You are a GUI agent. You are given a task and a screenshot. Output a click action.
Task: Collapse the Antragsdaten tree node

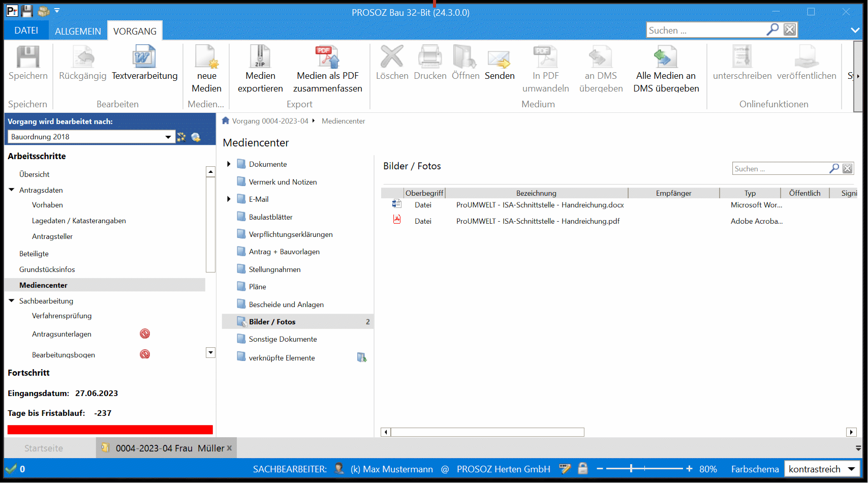(12, 190)
